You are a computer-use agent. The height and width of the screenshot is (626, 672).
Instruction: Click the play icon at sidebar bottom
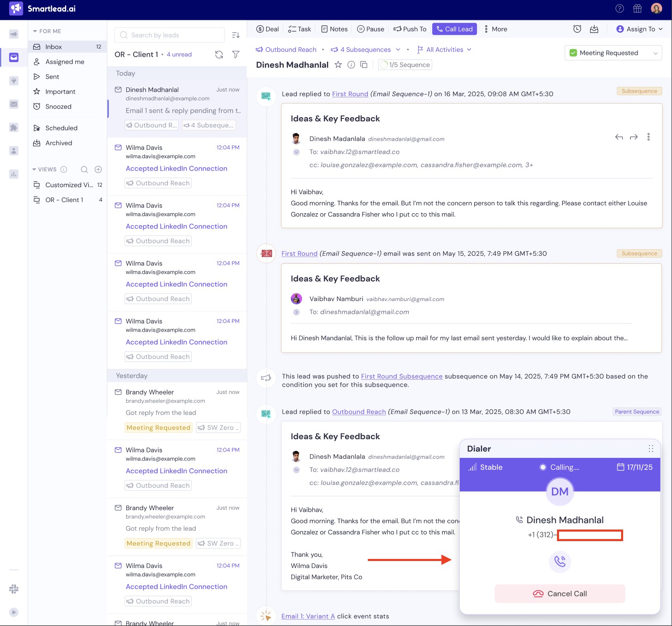pyautogui.click(x=14, y=612)
